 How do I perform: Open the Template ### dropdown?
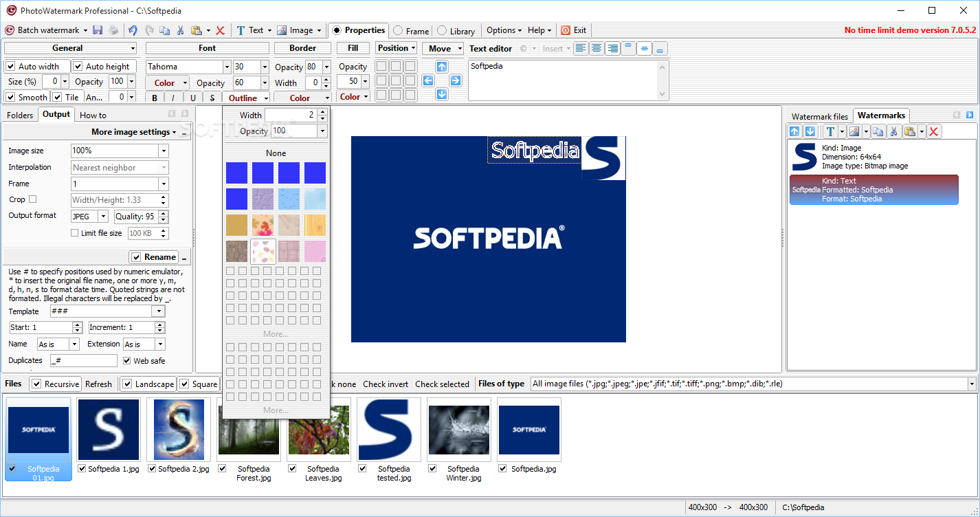pos(159,311)
